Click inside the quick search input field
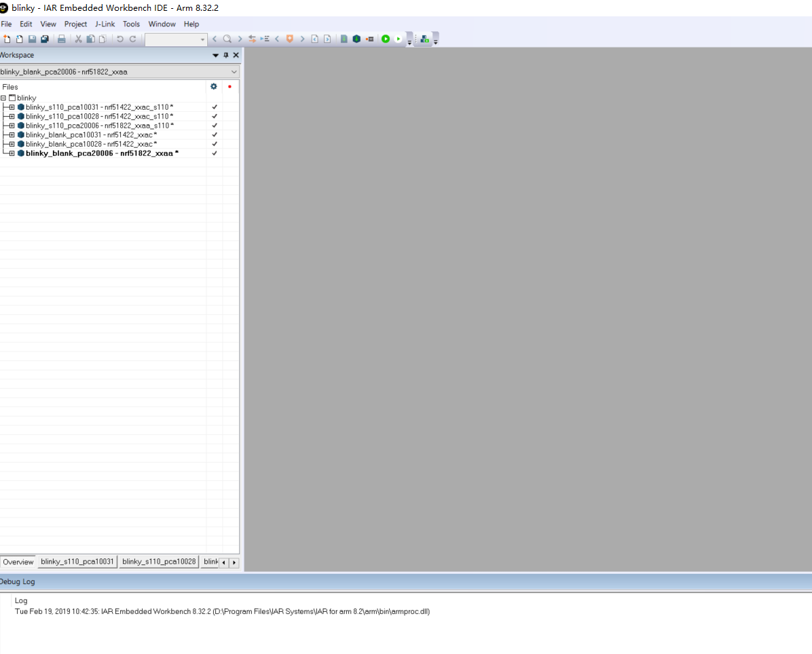 point(172,39)
